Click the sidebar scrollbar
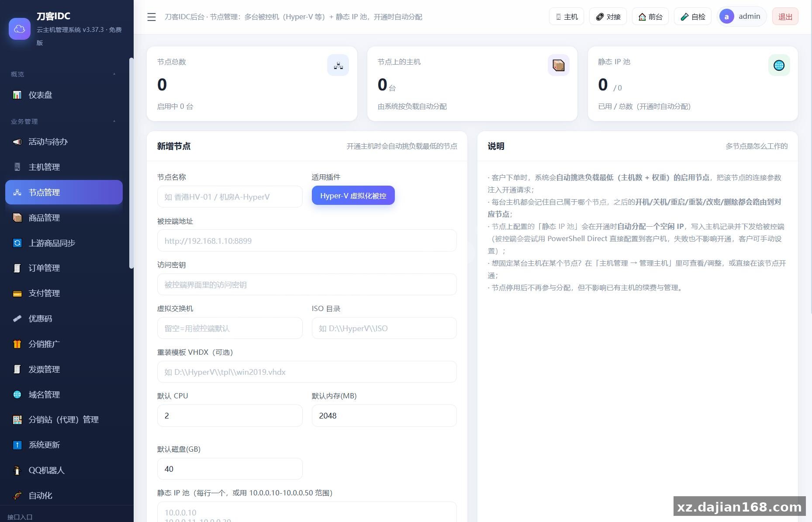The image size is (812, 522). pyautogui.click(x=131, y=163)
